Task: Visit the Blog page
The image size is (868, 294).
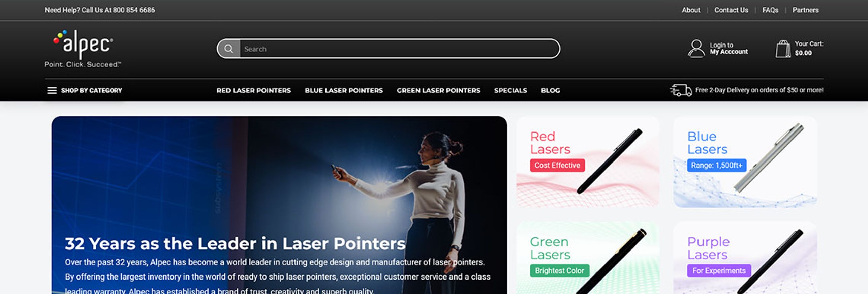Action: coord(551,90)
